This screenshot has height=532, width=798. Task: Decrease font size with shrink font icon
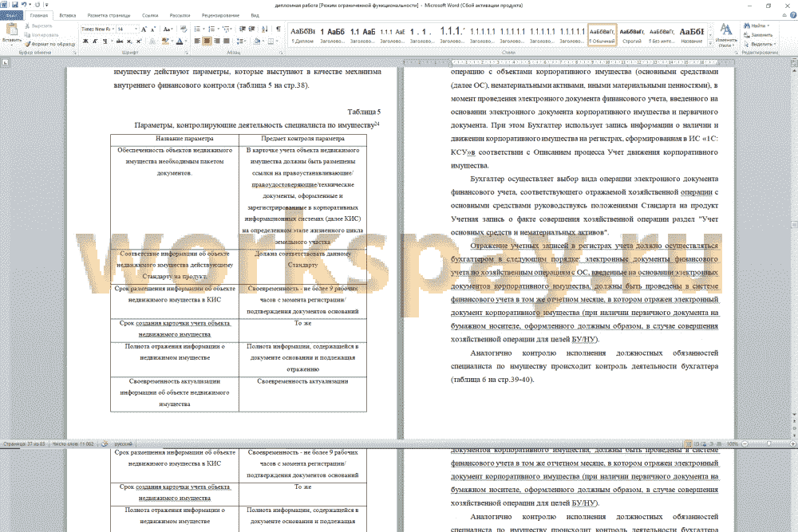152,30
